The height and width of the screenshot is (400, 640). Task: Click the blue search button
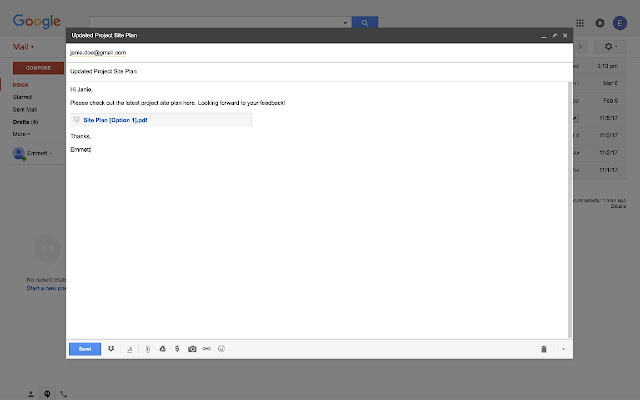[365, 23]
